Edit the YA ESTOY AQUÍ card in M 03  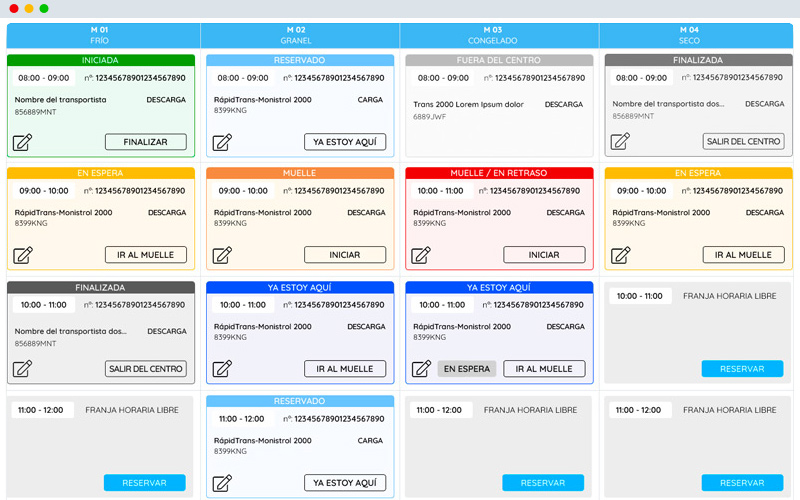click(421, 368)
